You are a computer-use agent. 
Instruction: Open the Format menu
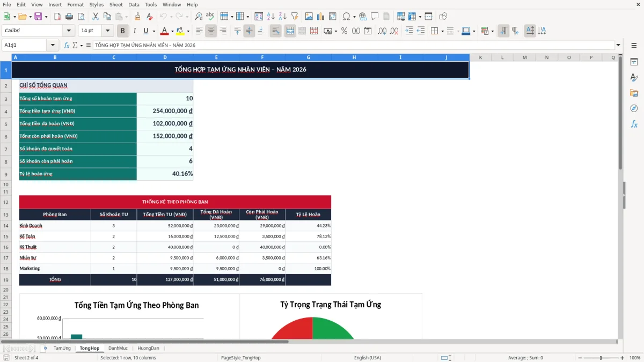tap(75, 4)
